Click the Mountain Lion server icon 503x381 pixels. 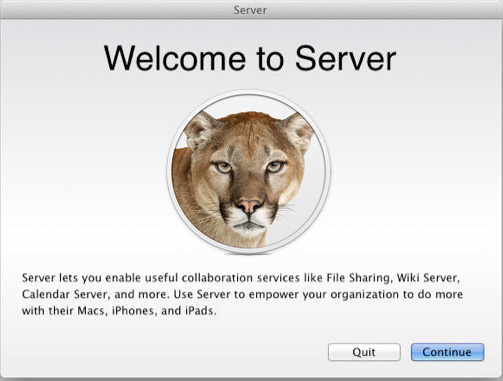click(x=249, y=173)
